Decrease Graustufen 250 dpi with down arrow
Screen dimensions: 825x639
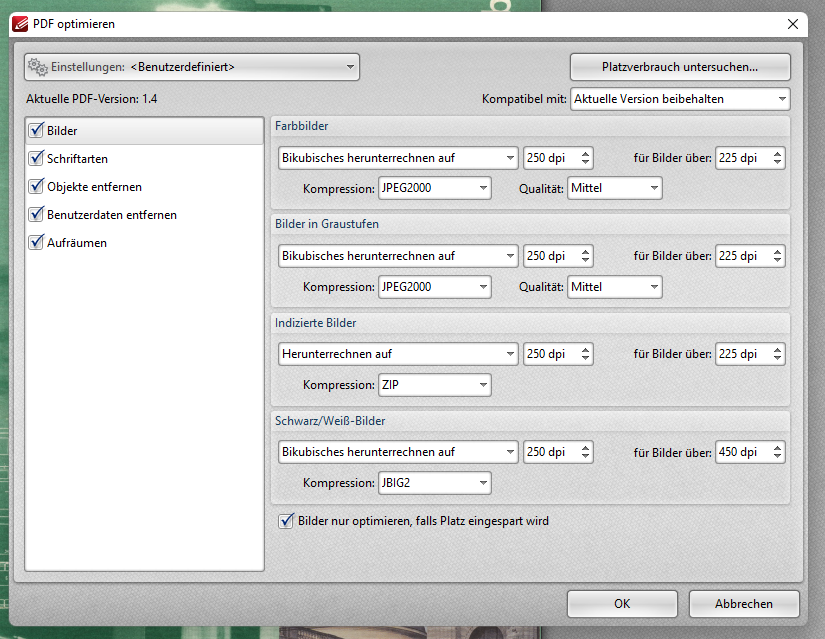[586, 260]
